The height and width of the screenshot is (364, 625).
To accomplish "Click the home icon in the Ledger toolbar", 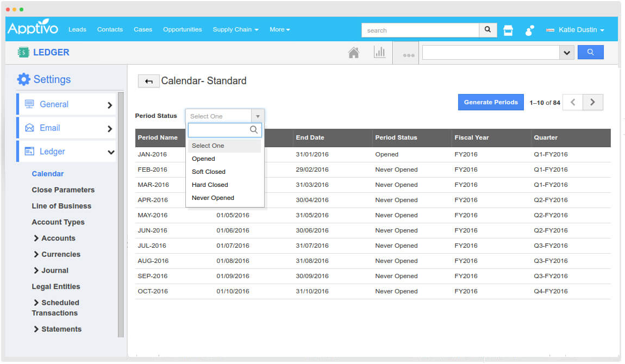I will point(354,52).
